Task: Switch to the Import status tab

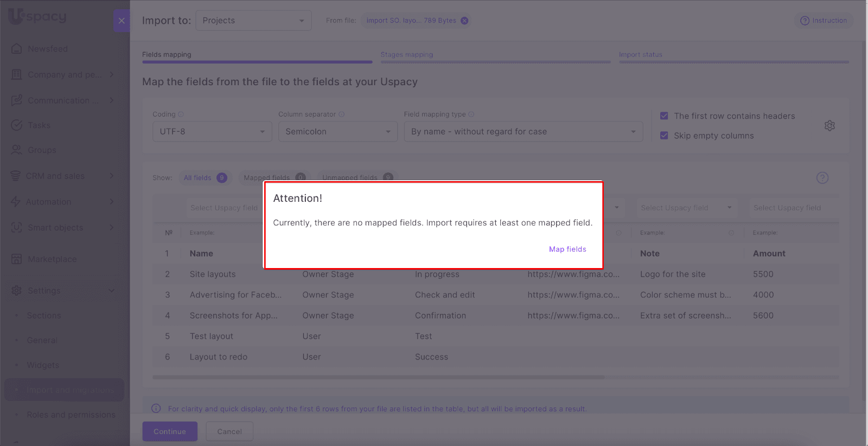Action: pyautogui.click(x=641, y=55)
